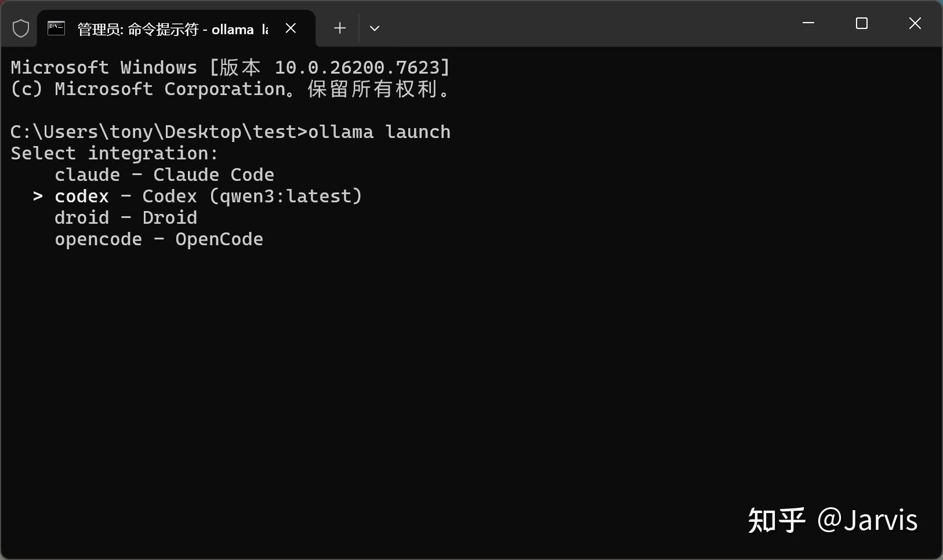This screenshot has width=943, height=560.
Task: Click the 知乎 @Jarvis watermark text
Action: (832, 521)
